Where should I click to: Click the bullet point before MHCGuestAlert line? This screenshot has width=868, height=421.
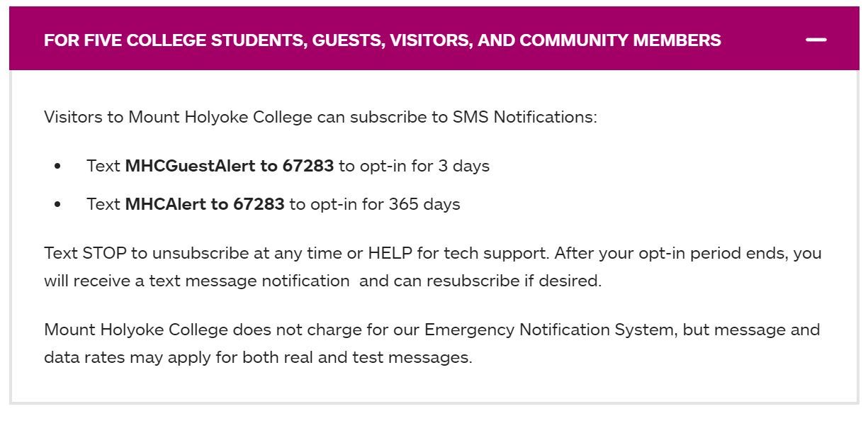tap(57, 167)
